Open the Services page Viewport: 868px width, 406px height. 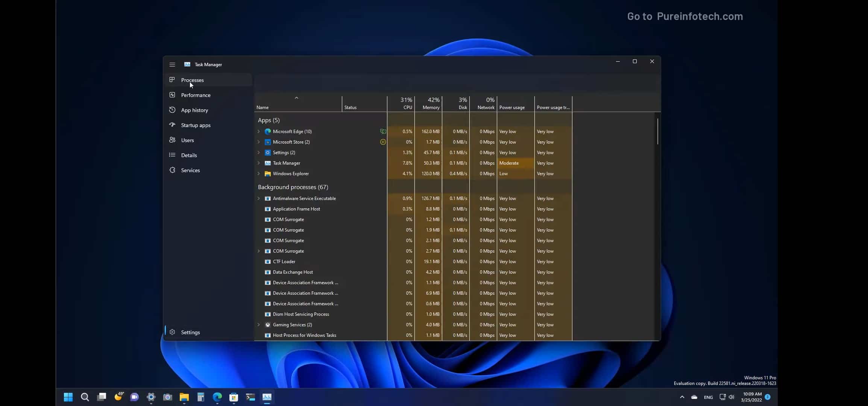(x=208, y=170)
